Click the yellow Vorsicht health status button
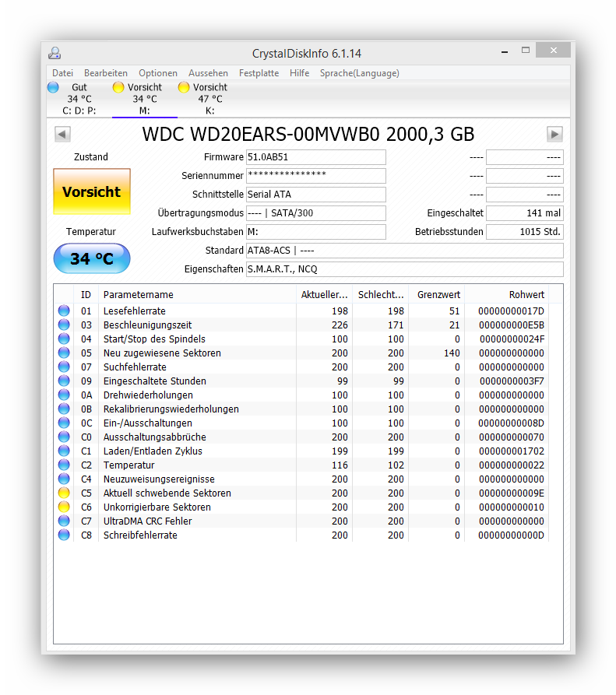The height and width of the screenshot is (695, 616). click(x=92, y=191)
